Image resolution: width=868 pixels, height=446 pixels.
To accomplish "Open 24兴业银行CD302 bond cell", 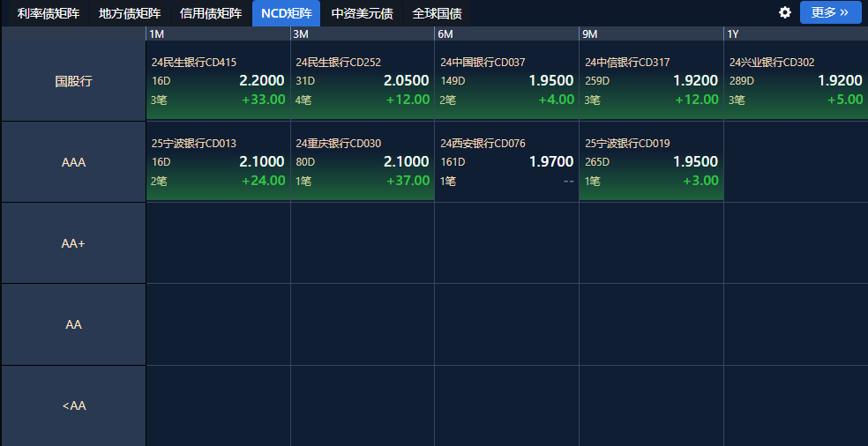I will [x=796, y=81].
